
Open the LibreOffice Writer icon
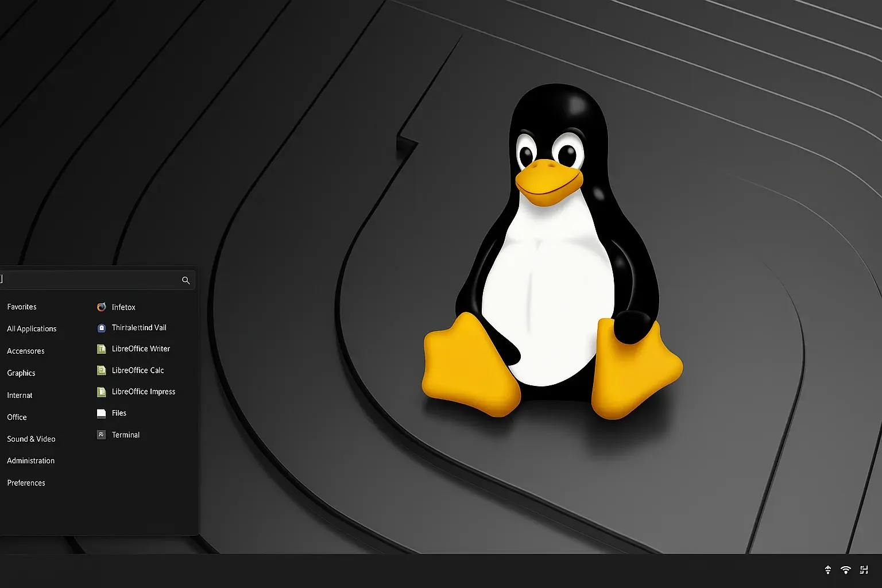(x=102, y=349)
